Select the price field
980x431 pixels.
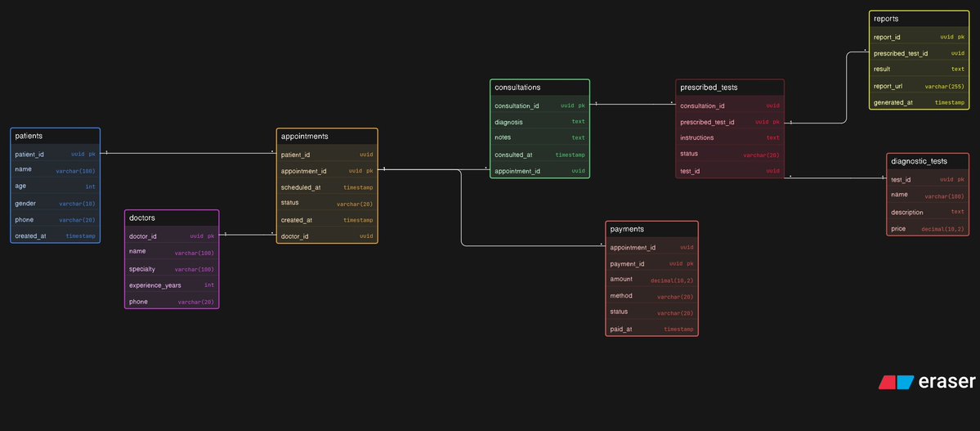[928, 229]
